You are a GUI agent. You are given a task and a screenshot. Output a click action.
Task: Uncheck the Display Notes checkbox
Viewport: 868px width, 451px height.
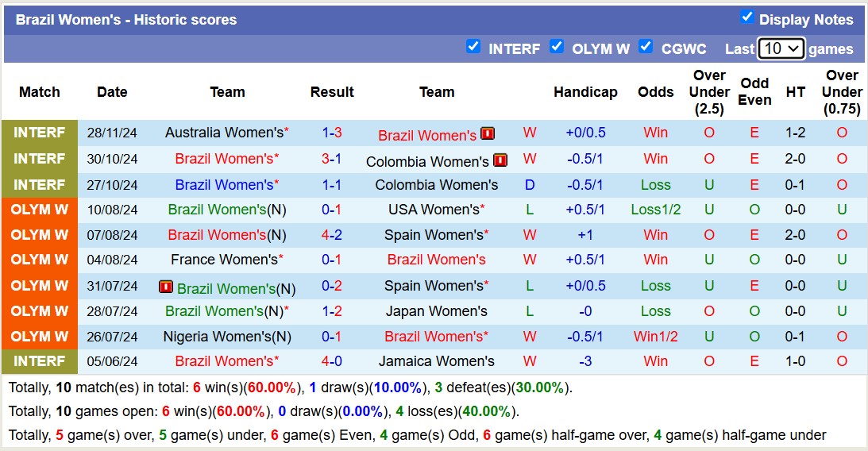(x=746, y=17)
